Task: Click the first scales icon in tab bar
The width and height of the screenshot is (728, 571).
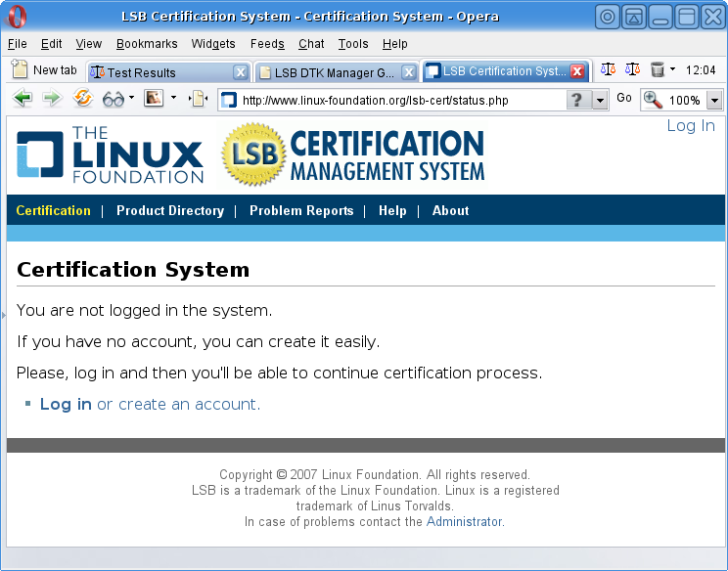Action: (x=608, y=69)
